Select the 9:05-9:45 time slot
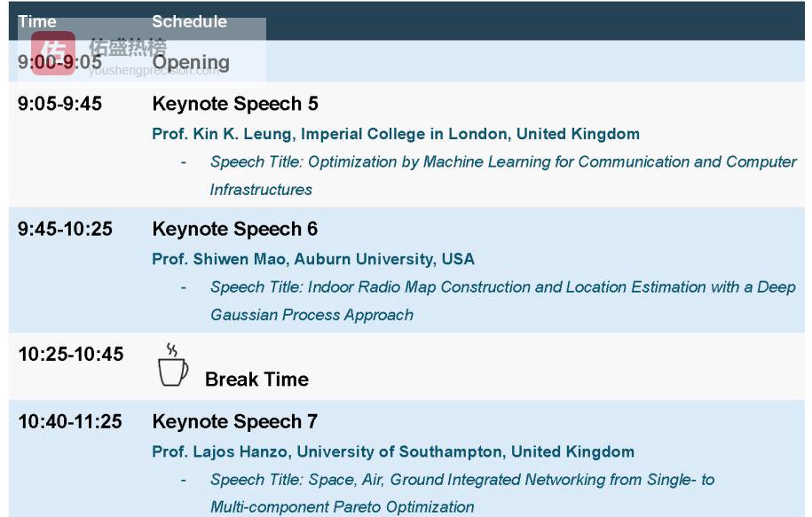This screenshot has height=517, width=812. 59,104
